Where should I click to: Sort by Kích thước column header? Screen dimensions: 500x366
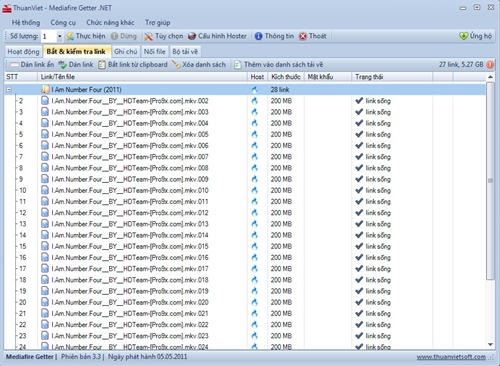286,77
